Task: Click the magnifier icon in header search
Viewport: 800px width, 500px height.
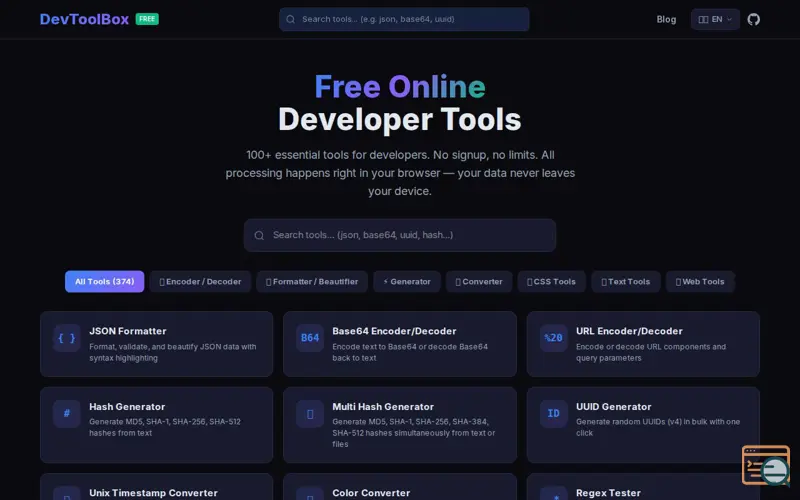Action: (290, 19)
